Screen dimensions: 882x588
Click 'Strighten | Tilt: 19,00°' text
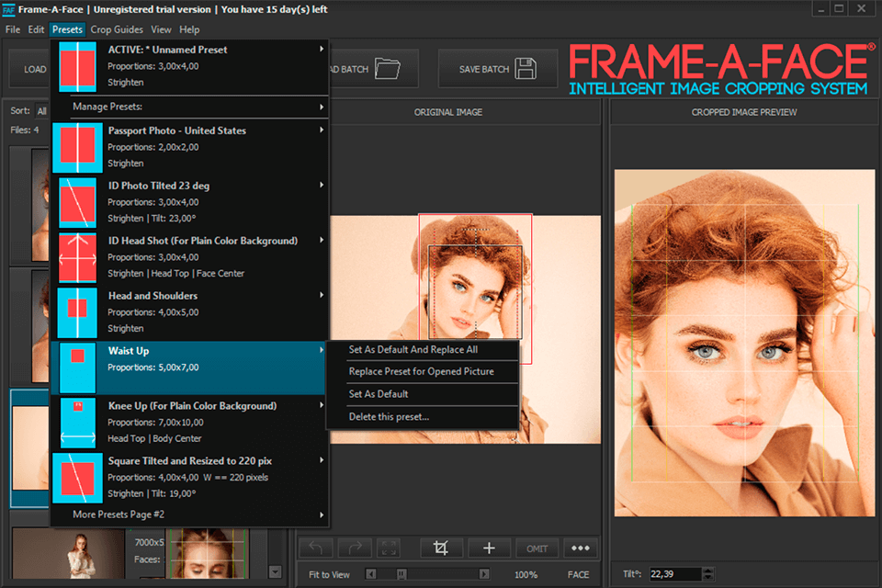pyautogui.click(x=152, y=493)
